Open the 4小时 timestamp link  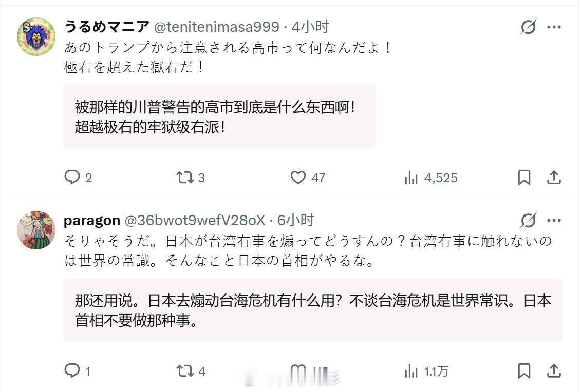(x=310, y=27)
